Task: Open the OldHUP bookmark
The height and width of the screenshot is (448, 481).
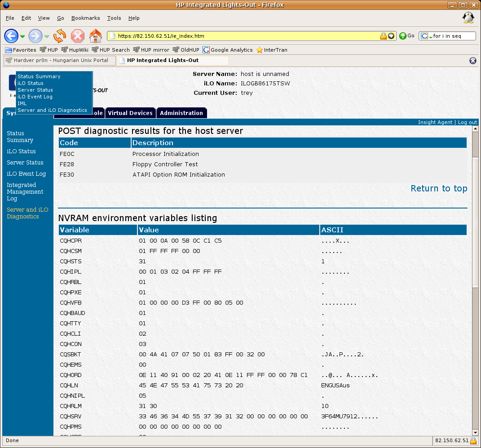Action: coord(186,50)
